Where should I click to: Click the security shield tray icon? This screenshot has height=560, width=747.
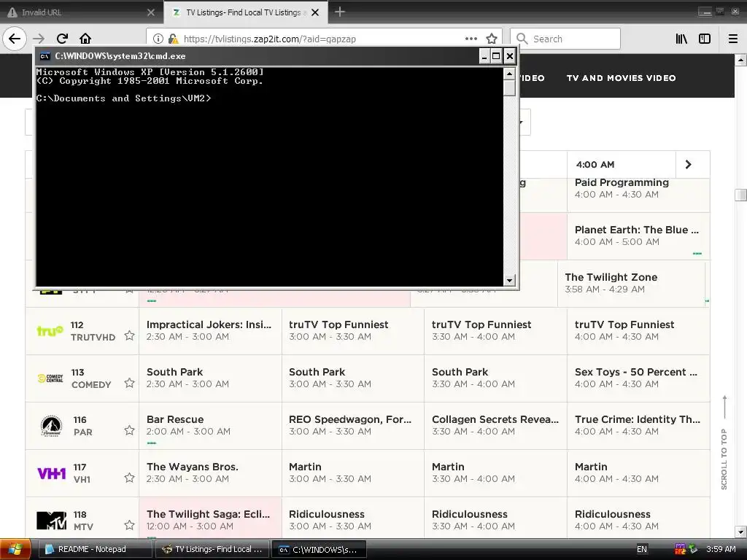click(680, 549)
